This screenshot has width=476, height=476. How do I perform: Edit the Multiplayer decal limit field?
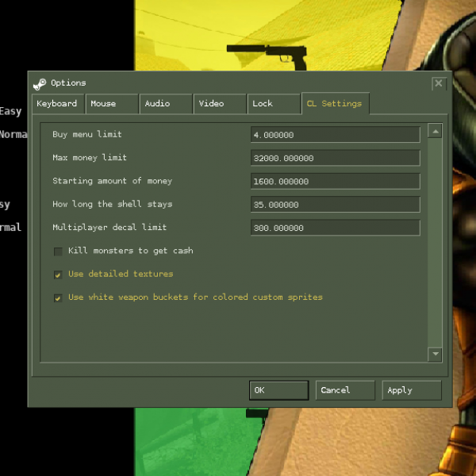click(x=336, y=228)
